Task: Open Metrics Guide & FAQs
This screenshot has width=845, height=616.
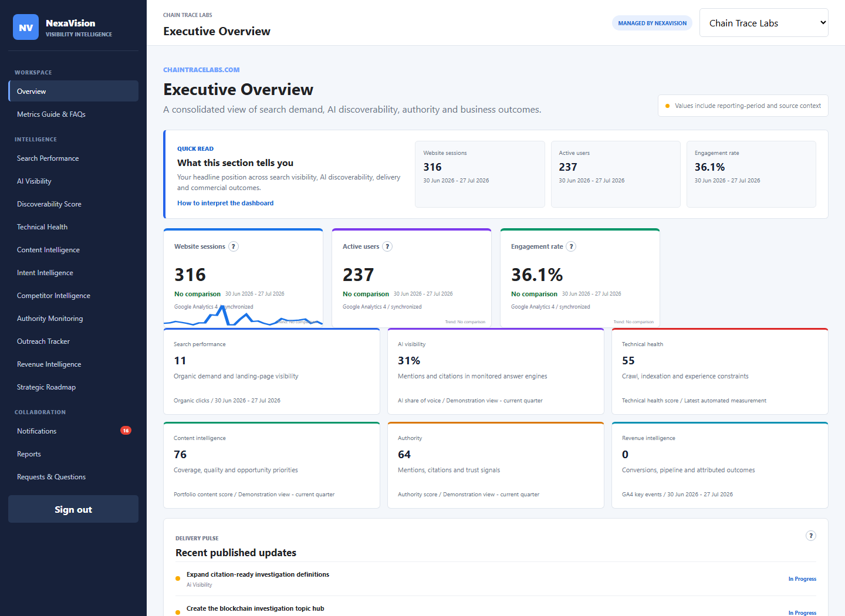Action: click(x=73, y=114)
